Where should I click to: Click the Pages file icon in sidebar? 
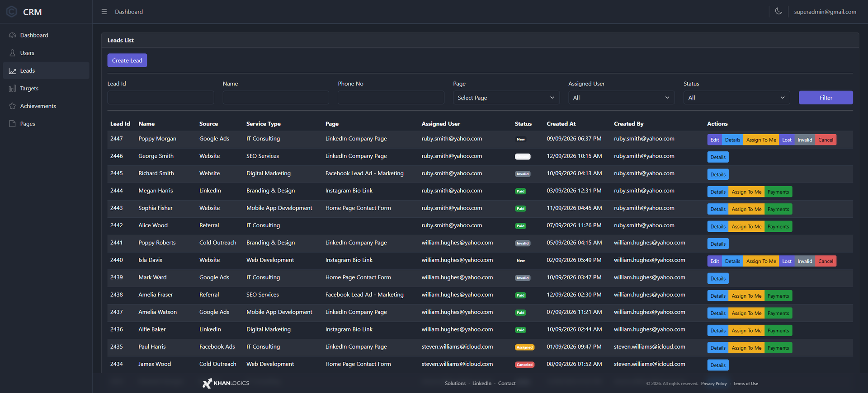(12, 124)
